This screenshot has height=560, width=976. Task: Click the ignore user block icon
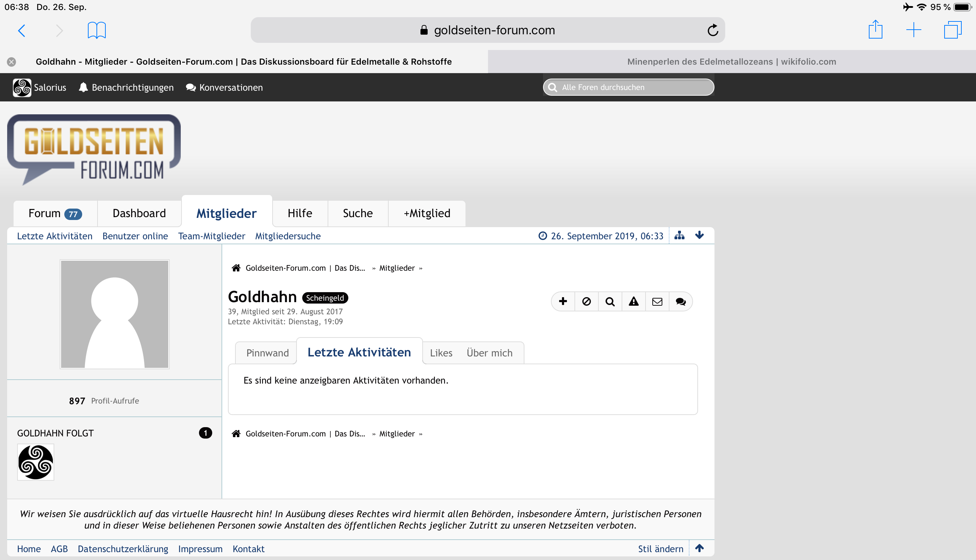[586, 301]
